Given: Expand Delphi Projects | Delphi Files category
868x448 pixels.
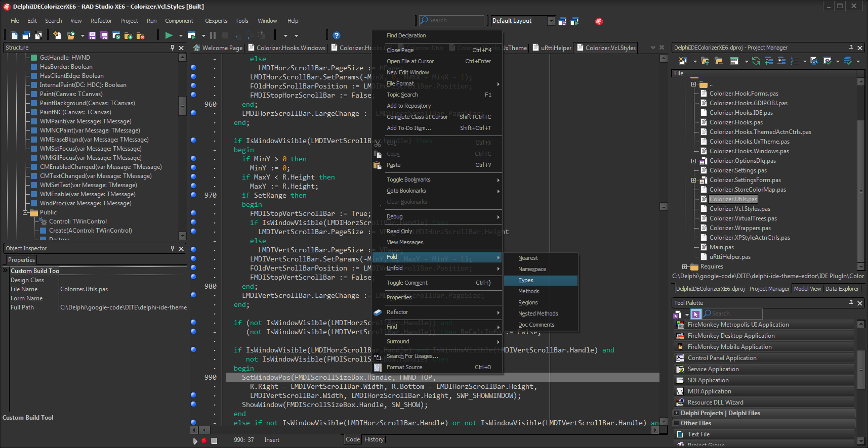Looking at the screenshot, I should coord(676,413).
